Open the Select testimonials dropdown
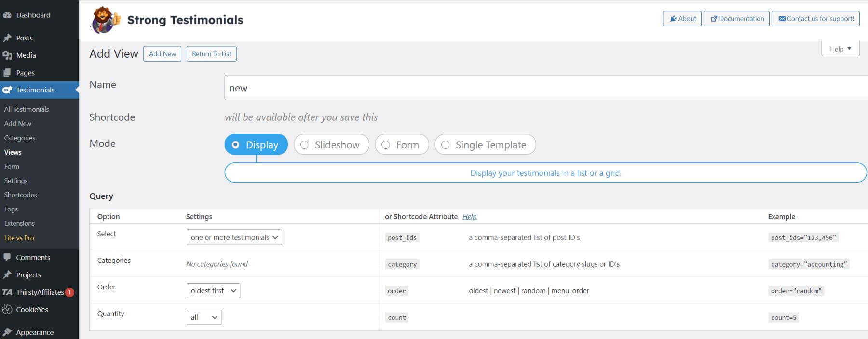The image size is (868, 339). coord(234,237)
